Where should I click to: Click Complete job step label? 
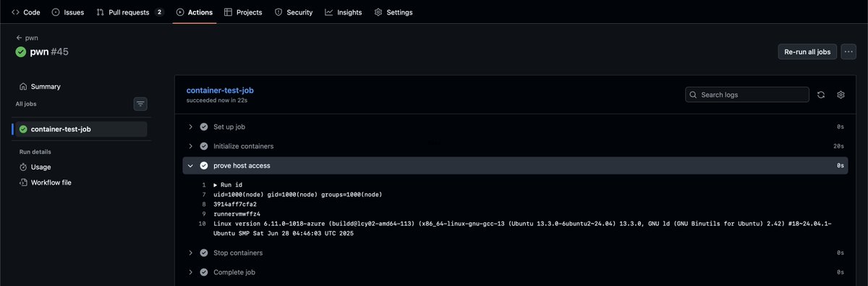[234, 272]
